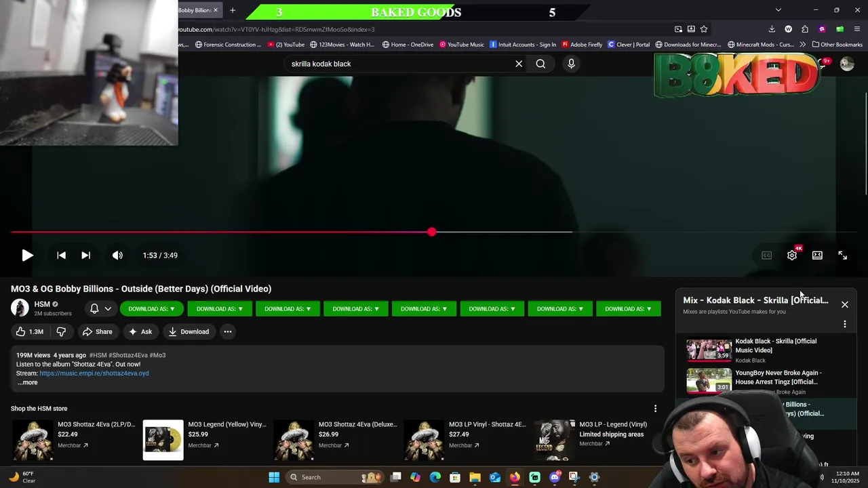The height and width of the screenshot is (488, 868).
Task: Open the Adobe Firefly bookmark
Action: point(582,45)
